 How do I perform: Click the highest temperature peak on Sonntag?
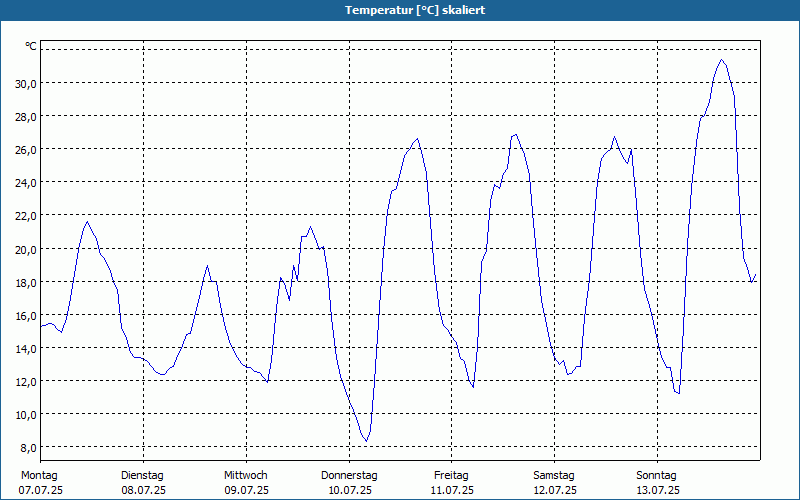(721, 60)
